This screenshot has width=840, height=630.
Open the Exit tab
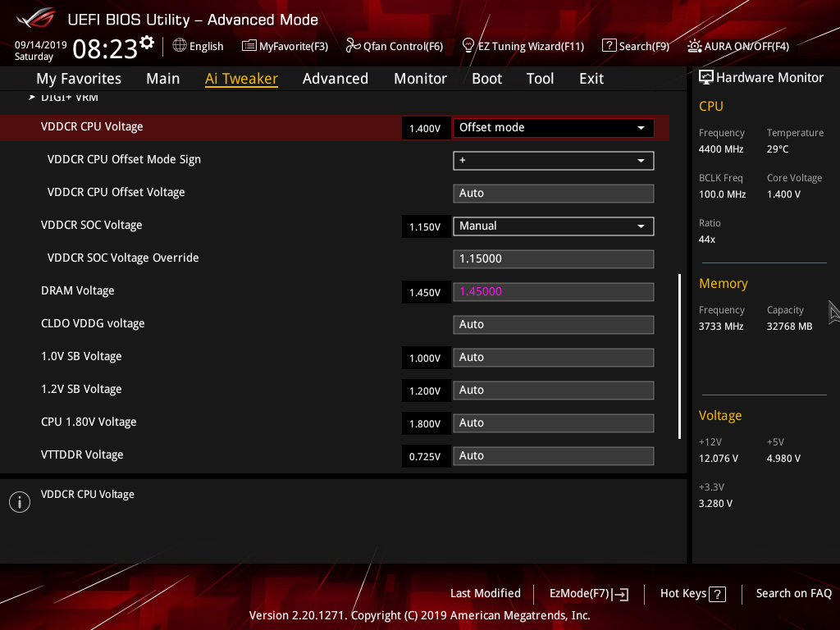[x=591, y=79]
